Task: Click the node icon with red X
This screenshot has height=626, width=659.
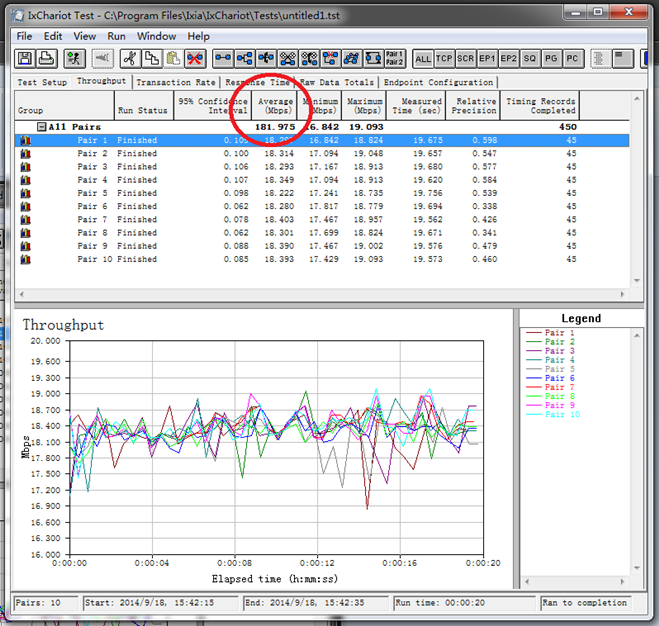Action: 330,58
